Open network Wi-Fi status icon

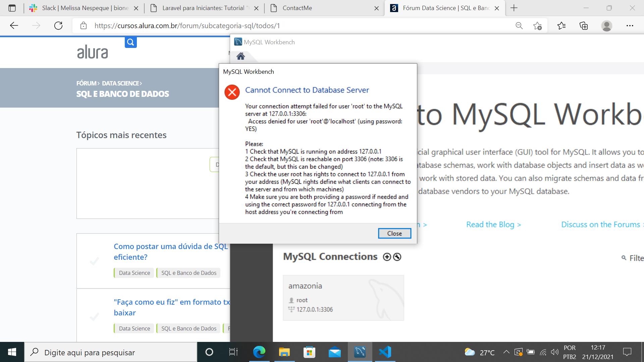(x=543, y=352)
